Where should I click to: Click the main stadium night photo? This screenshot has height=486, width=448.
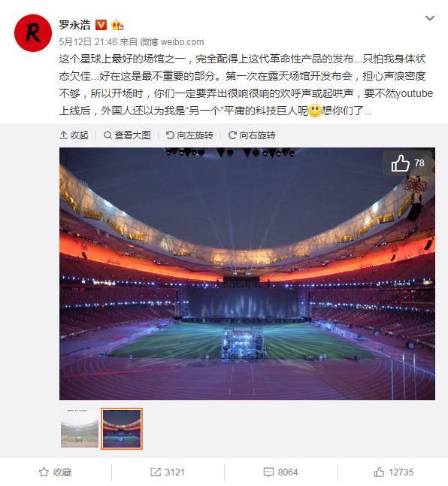tap(247, 274)
